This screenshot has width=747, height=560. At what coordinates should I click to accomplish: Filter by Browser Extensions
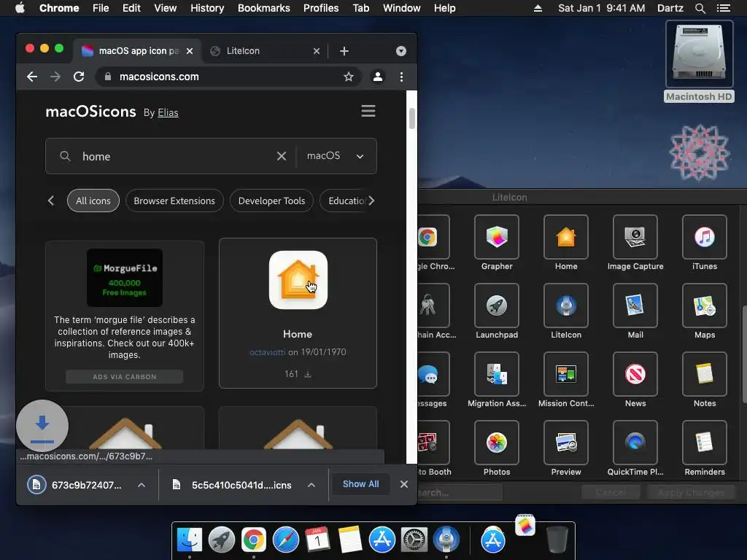point(174,201)
